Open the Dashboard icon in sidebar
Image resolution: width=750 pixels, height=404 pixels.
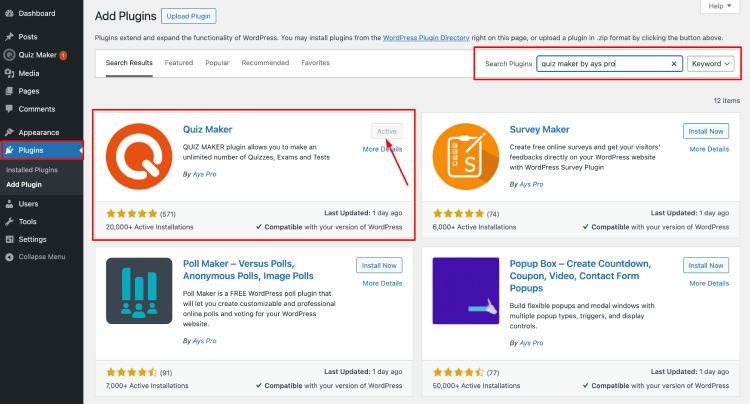coord(9,13)
